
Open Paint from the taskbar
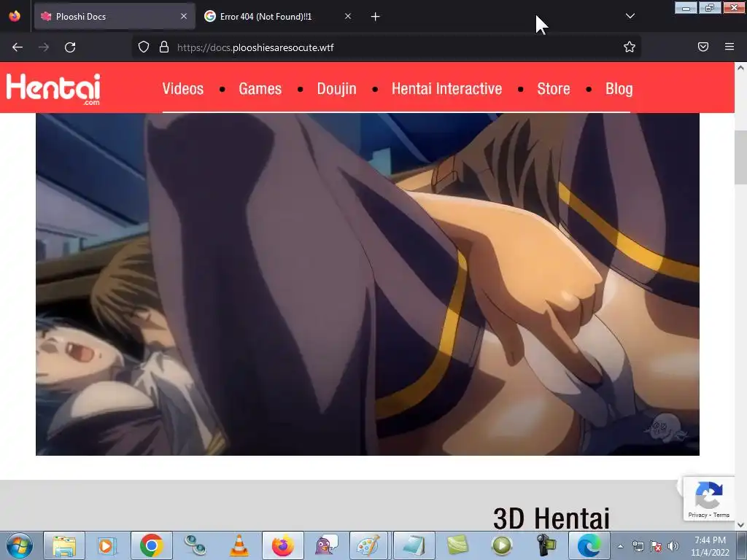(370, 545)
